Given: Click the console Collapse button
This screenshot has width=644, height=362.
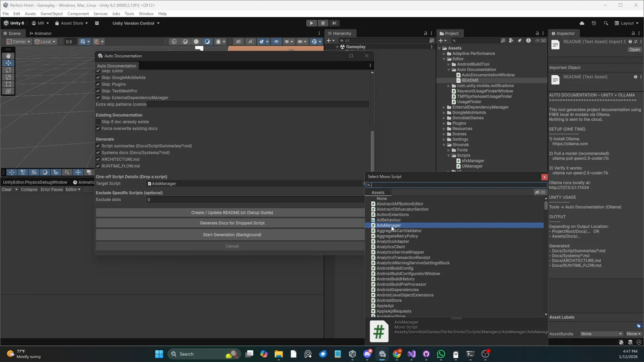Looking at the screenshot, I should coord(29,189).
